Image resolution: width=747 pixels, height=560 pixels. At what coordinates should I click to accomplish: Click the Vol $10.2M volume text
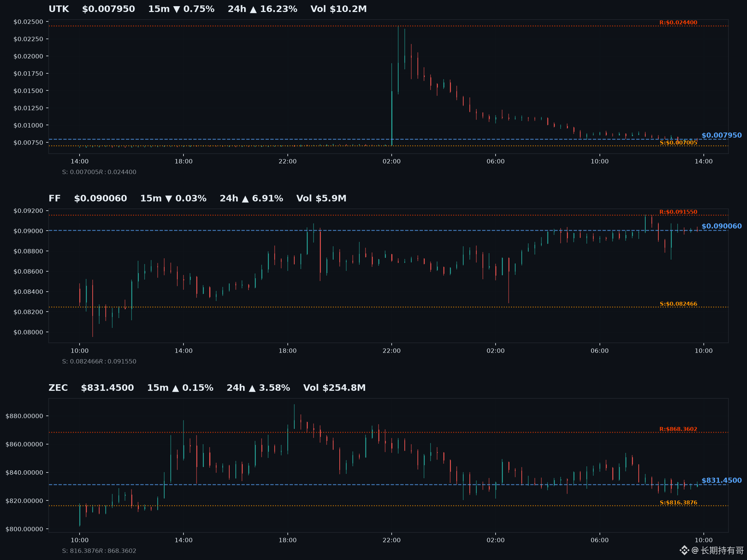click(339, 9)
